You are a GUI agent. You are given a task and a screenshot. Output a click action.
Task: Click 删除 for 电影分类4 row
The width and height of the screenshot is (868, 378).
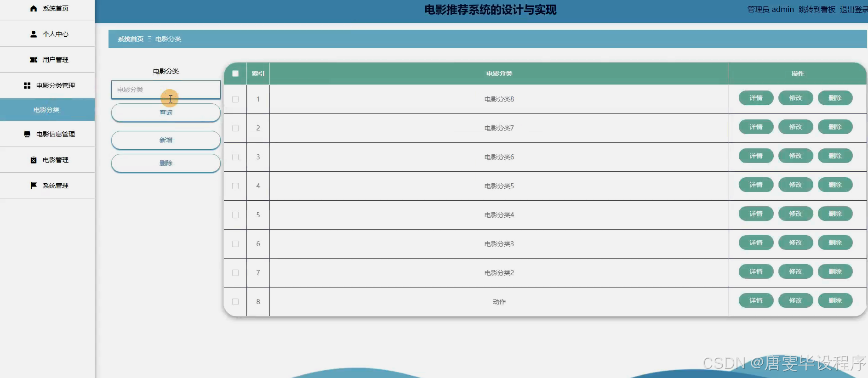click(x=835, y=214)
